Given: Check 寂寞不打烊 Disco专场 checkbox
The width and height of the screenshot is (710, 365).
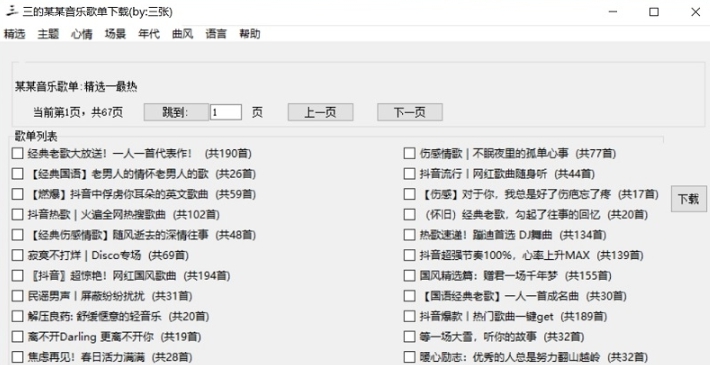Looking at the screenshot, I should 17,255.
